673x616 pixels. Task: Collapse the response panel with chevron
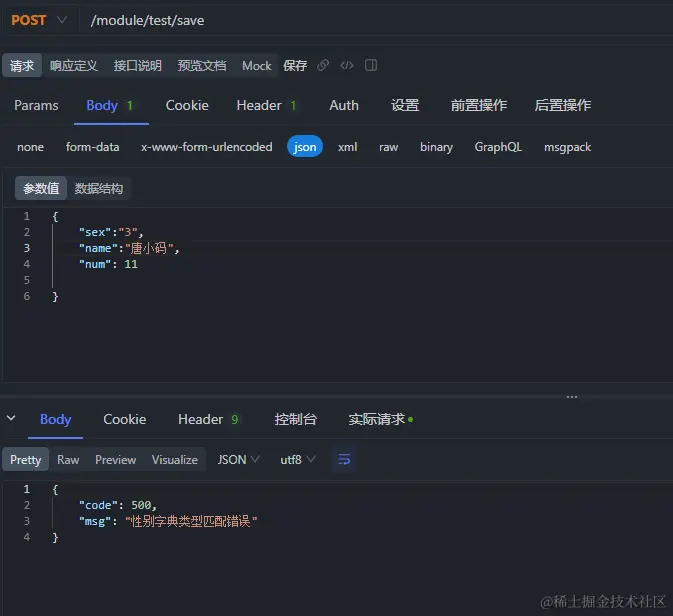pos(11,418)
